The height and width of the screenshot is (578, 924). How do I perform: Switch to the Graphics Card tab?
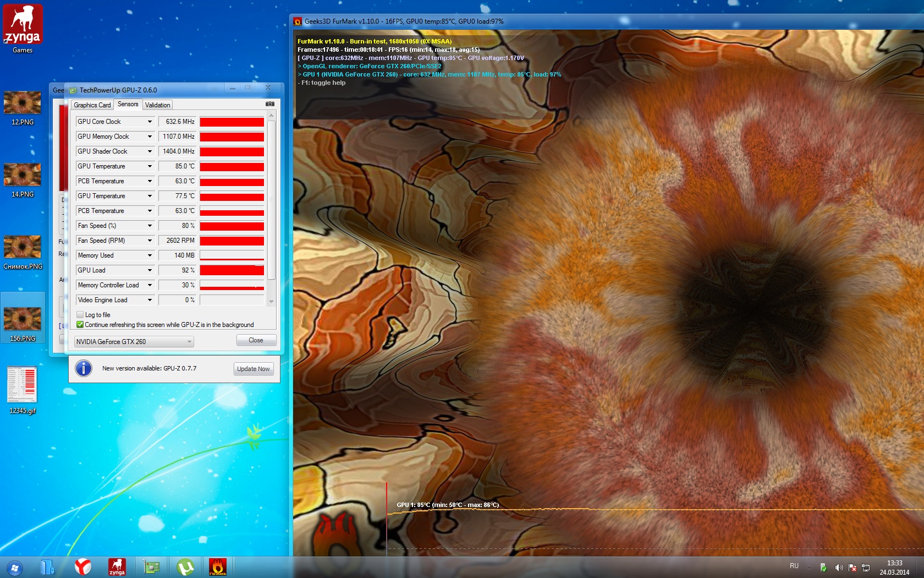92,105
